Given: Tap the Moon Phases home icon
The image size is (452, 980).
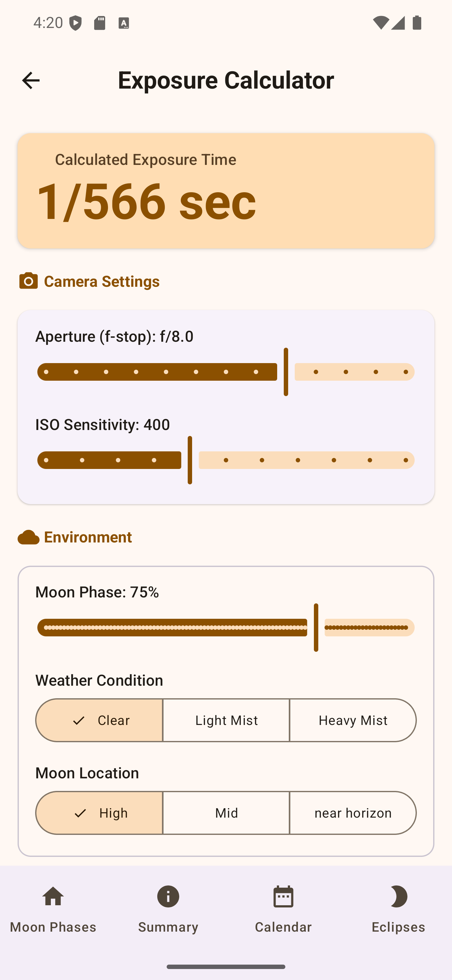Looking at the screenshot, I should (53, 897).
